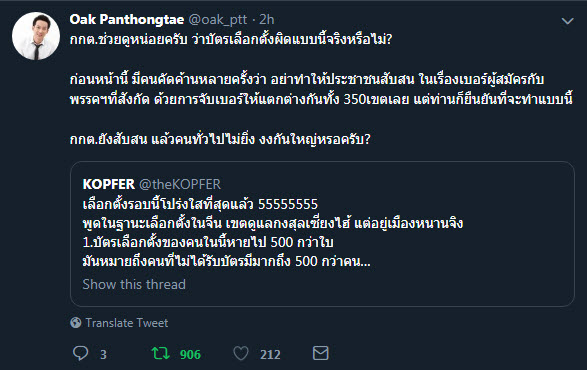This screenshot has width=587, height=370.
Task: Click the @theKOPFER handle
Action: 180,184
